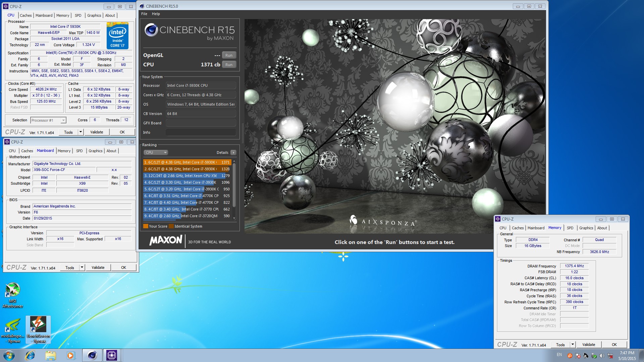Switch to SPD tab in Mainboard CPU-Z window
Screen dimensions: 644x362
click(x=79, y=151)
